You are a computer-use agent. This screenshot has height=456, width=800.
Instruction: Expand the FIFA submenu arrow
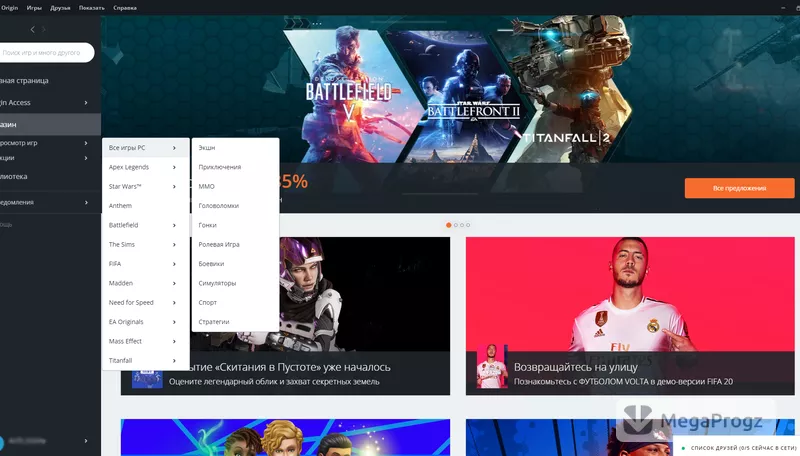click(x=174, y=264)
